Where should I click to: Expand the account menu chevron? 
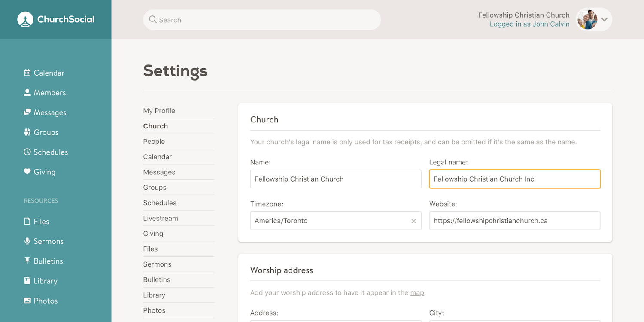604,20
